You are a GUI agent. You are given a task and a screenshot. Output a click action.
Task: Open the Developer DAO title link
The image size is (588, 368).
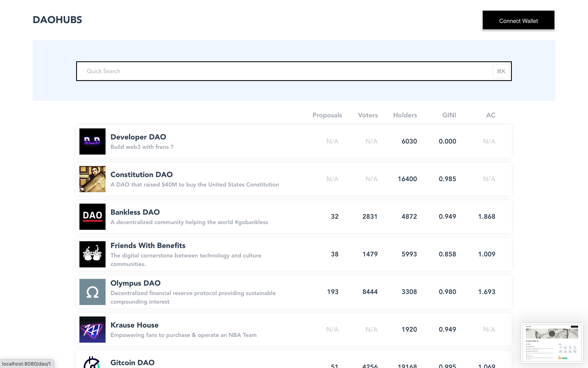pyautogui.click(x=138, y=137)
